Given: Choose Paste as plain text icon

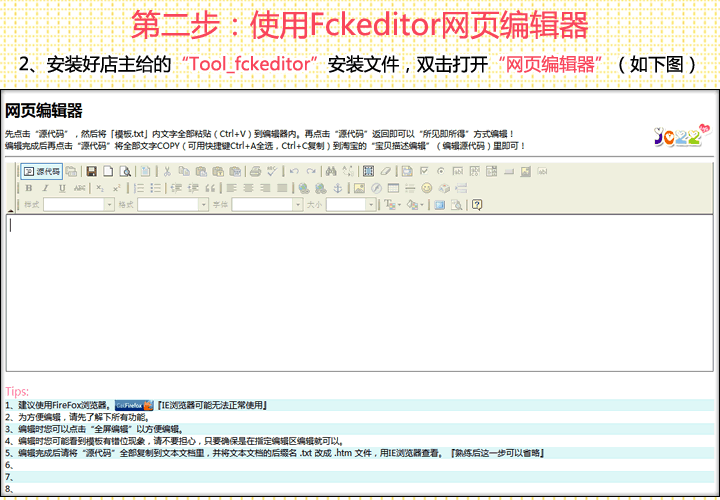Looking at the screenshot, I should (218, 171).
